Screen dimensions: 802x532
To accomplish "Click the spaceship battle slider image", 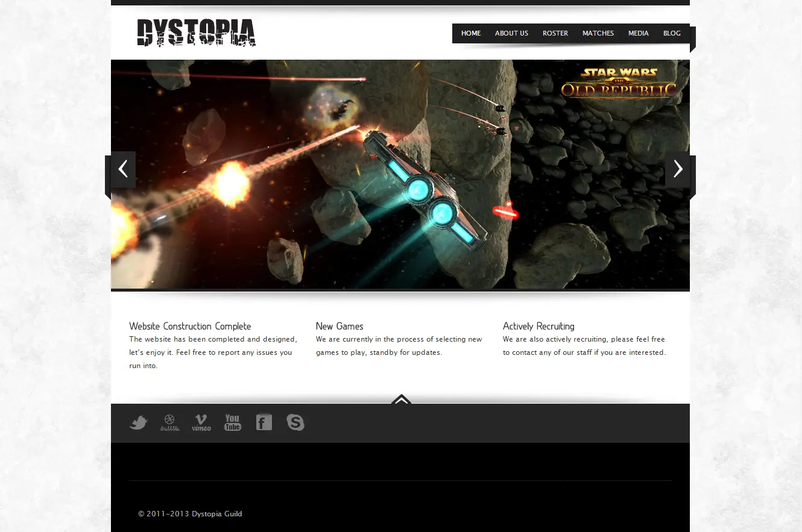I will tap(400, 174).
